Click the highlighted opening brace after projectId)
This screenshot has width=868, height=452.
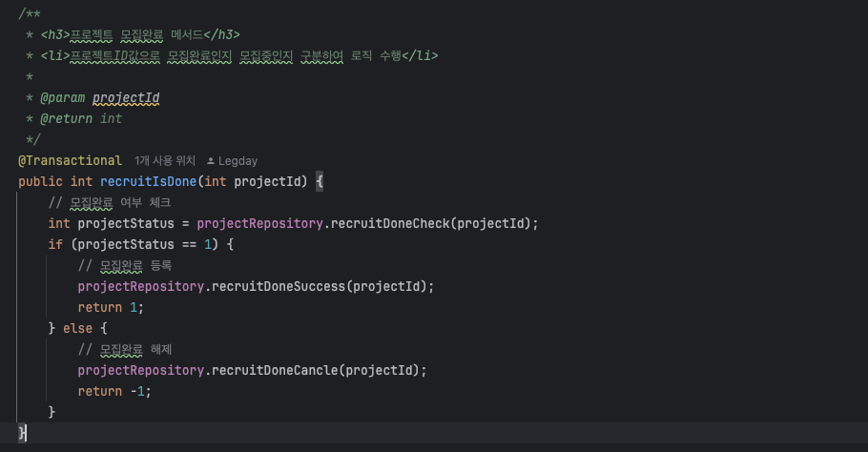(320, 181)
